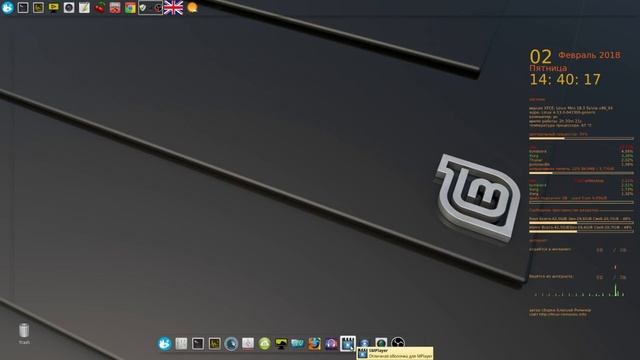Open the purple headphones music player in dock
Viewport: 640px width, 360px height.
coord(331,344)
